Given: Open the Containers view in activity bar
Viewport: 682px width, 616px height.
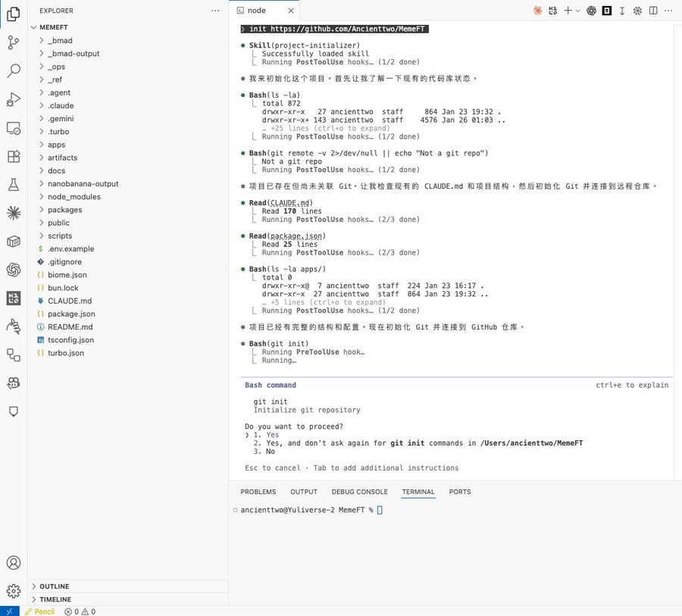Looking at the screenshot, I should pos(14,241).
